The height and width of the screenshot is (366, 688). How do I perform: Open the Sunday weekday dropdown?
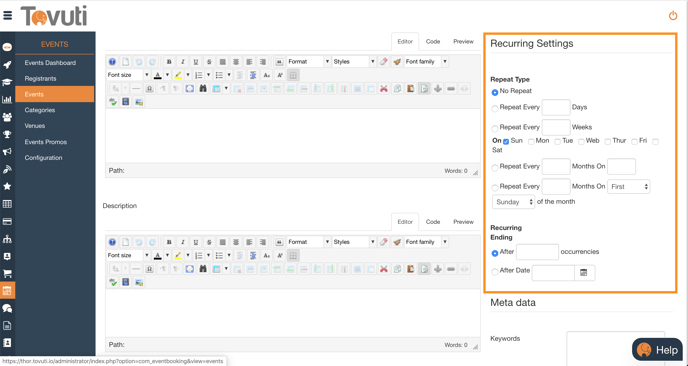pos(513,202)
